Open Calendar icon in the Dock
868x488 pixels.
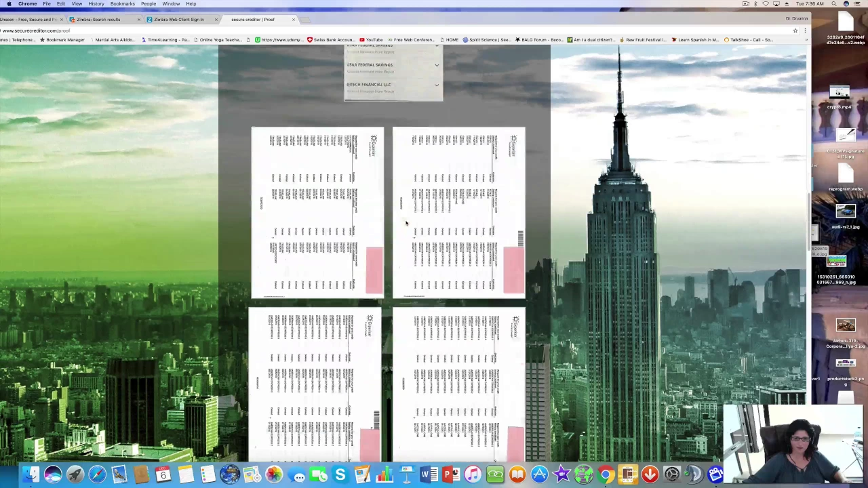coord(163,474)
